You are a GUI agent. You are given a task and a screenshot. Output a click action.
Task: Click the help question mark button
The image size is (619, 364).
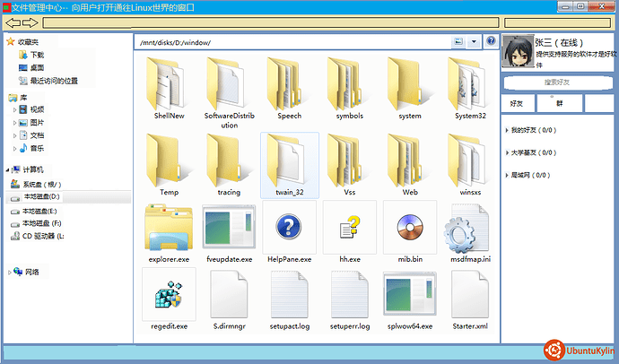(x=491, y=42)
